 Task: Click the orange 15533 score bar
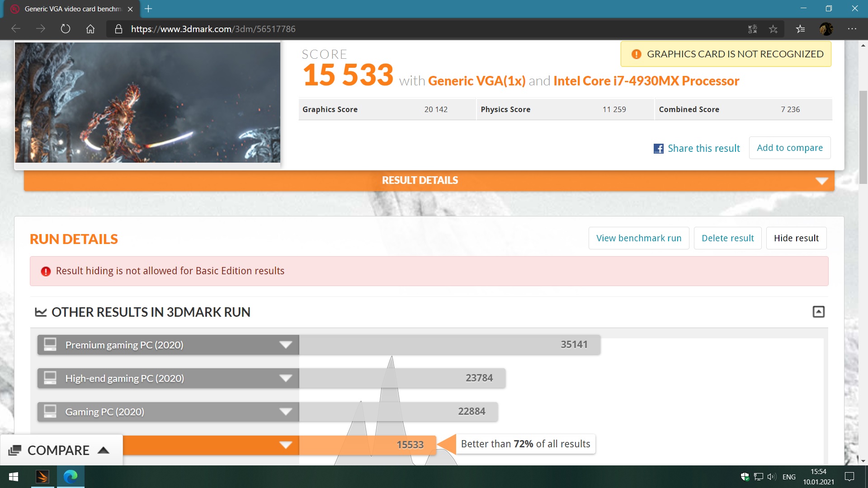(368, 445)
